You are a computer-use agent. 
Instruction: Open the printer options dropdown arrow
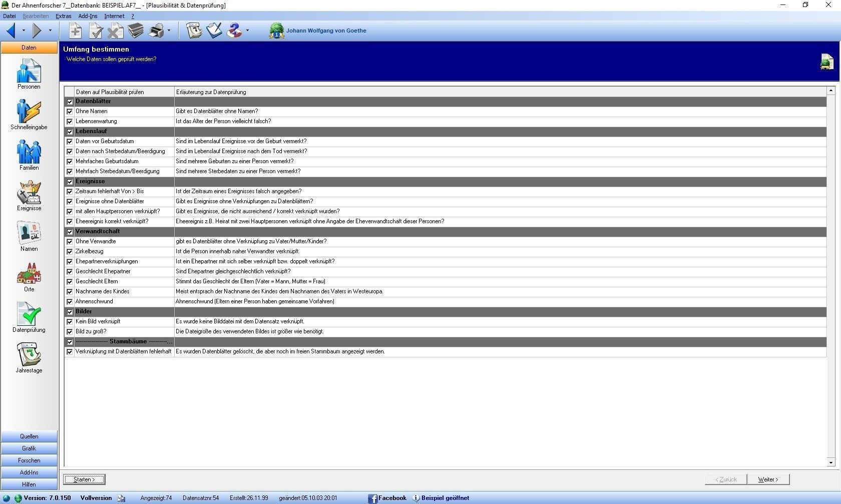click(169, 31)
